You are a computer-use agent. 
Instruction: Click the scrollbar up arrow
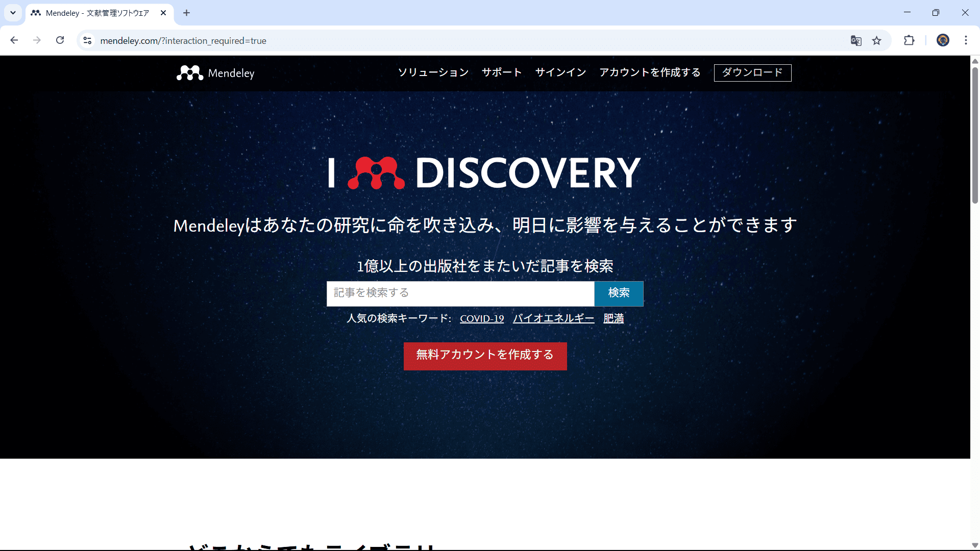(975, 61)
